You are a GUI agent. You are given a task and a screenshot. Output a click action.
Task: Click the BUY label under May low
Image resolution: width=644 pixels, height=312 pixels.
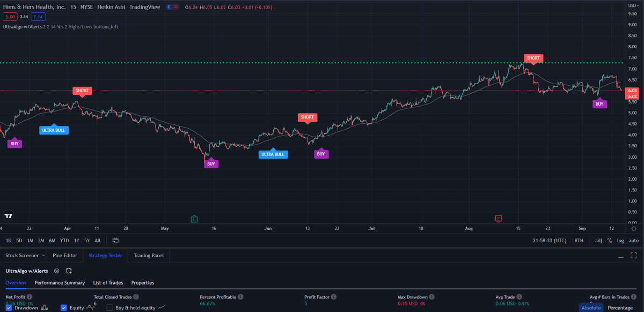pyautogui.click(x=211, y=164)
